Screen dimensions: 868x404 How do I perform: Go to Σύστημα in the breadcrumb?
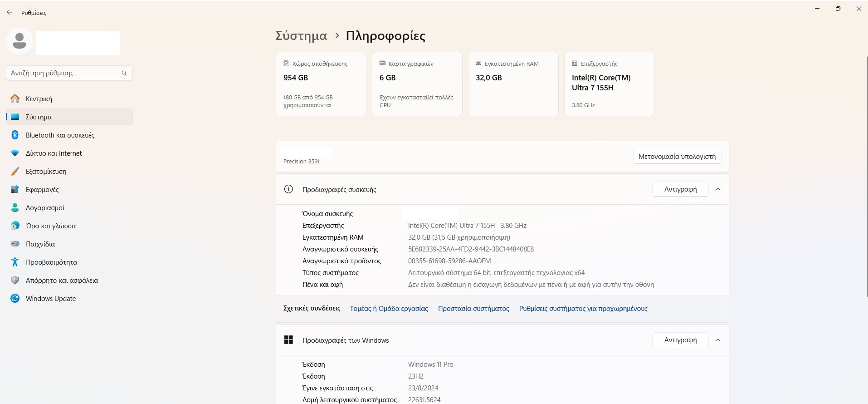301,36
